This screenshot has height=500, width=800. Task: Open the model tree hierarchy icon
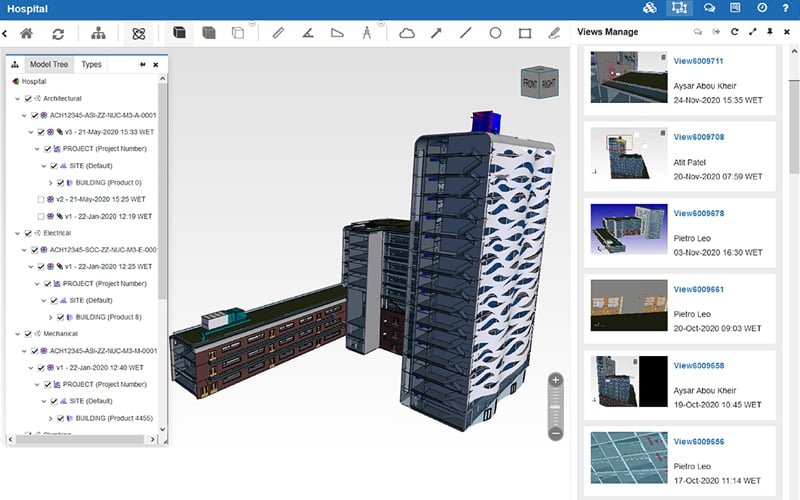point(98,34)
